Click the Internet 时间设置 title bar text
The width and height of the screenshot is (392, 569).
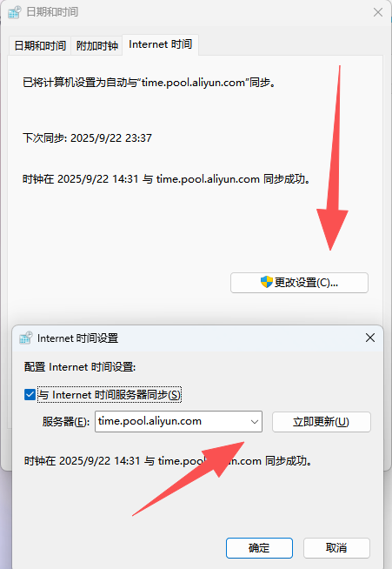pyautogui.click(x=78, y=338)
